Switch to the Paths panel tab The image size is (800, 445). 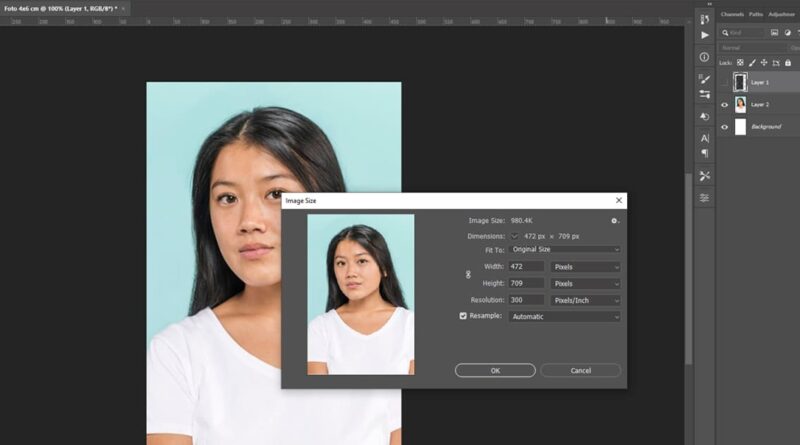tap(756, 14)
